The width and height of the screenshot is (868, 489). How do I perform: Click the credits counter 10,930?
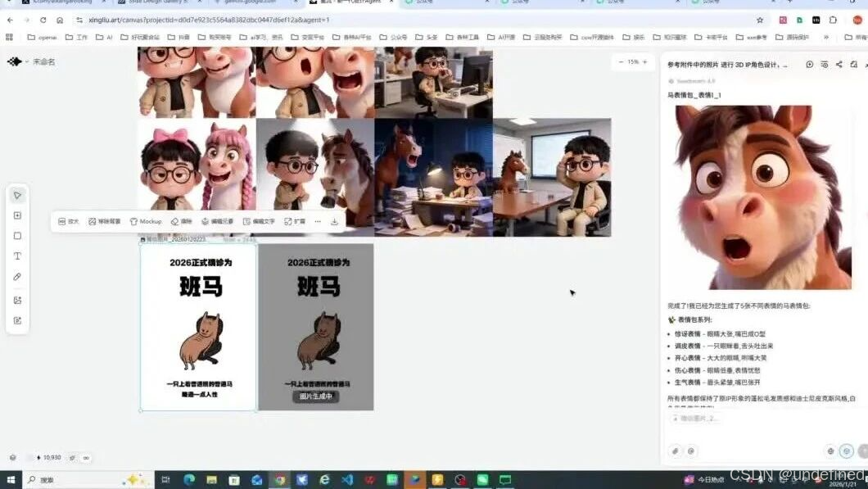(x=48, y=457)
